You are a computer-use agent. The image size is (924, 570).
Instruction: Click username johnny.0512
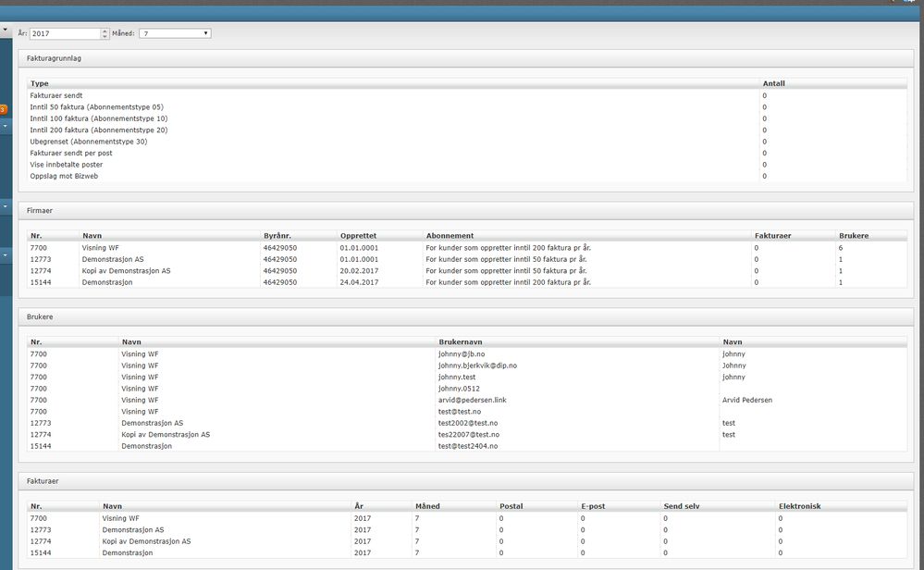tap(459, 389)
